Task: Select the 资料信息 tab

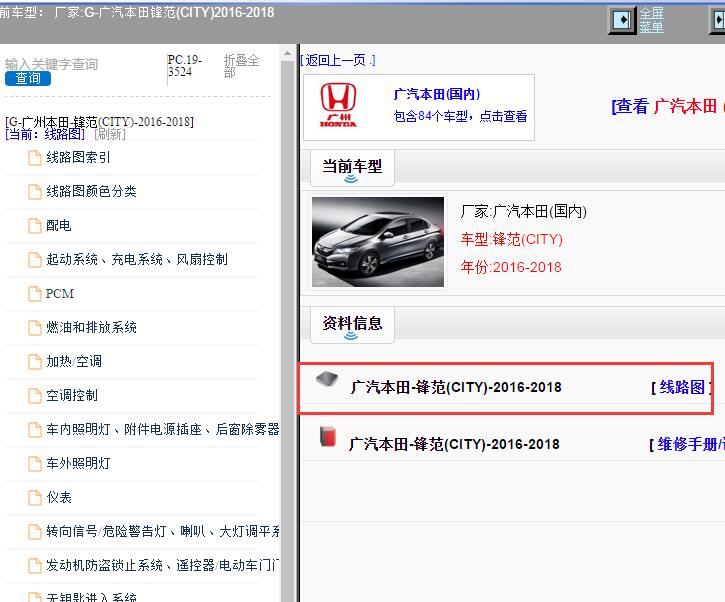Action: point(352,324)
